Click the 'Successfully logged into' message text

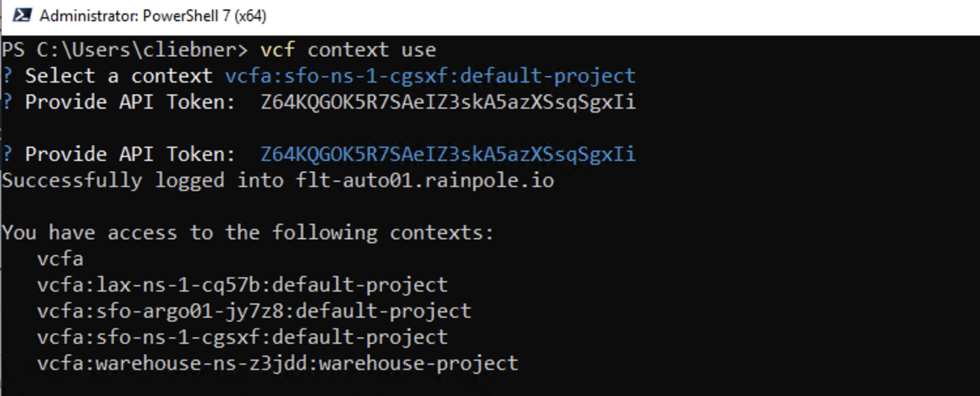(142, 180)
